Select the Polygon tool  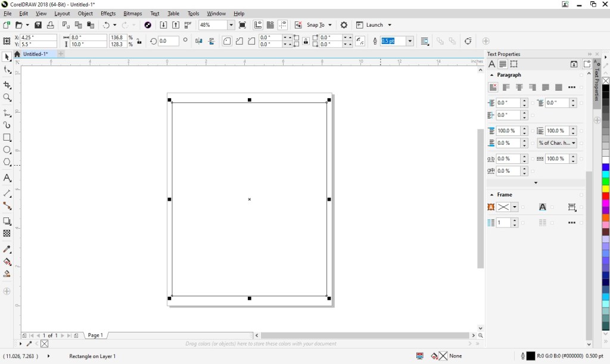click(7, 162)
